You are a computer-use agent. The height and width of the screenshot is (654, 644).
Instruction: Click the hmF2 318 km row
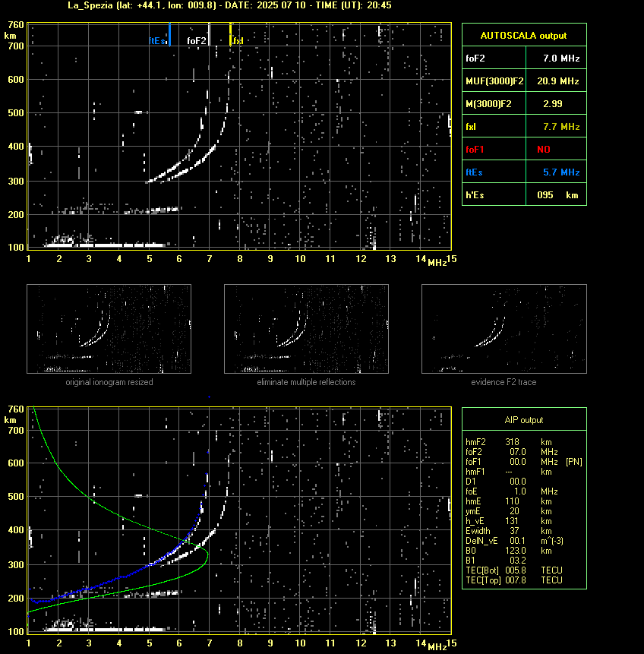click(x=509, y=442)
